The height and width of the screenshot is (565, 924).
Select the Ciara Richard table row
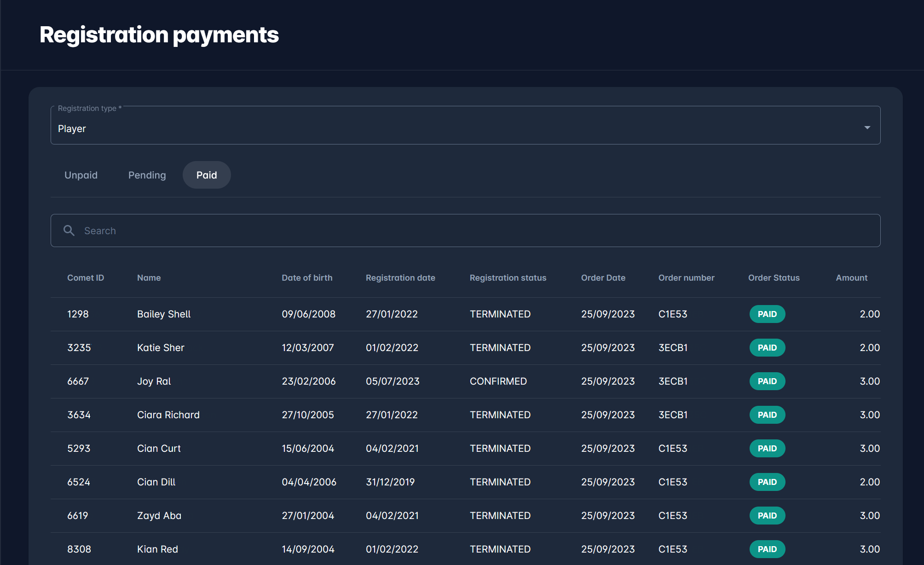[x=168, y=415]
